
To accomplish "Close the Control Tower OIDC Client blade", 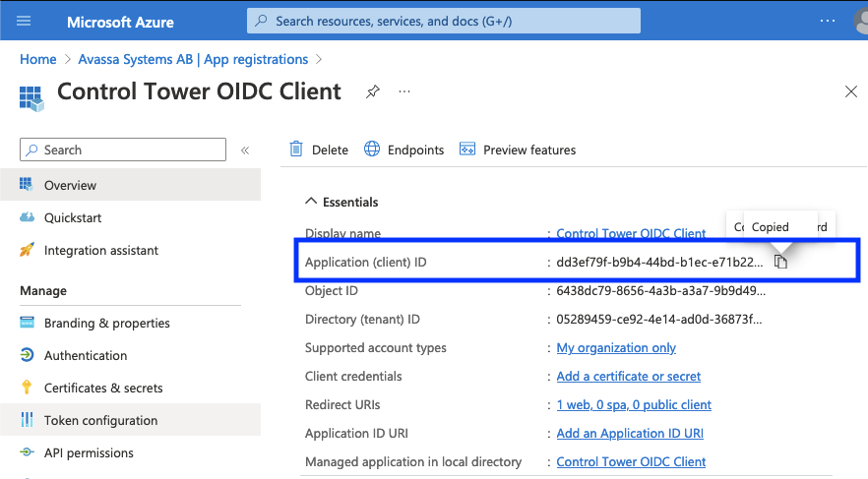I will click(x=851, y=91).
